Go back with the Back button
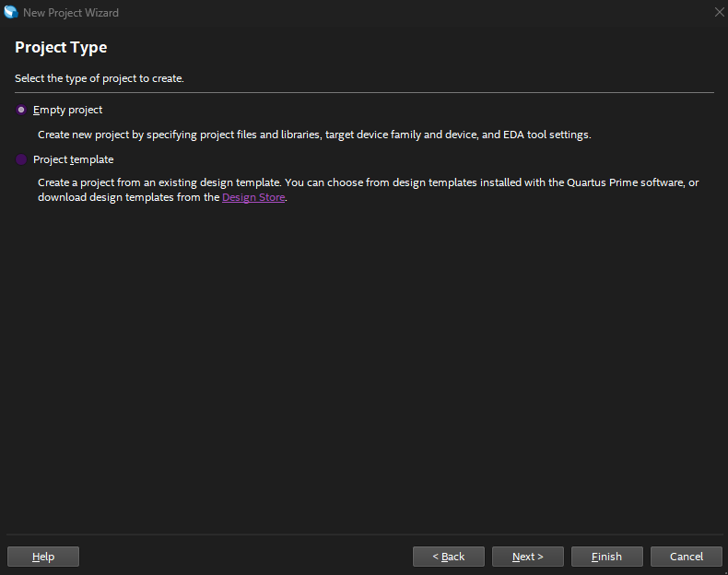 coord(449,557)
